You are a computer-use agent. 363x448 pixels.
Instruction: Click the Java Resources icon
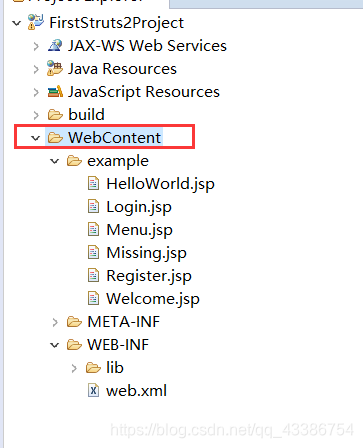point(55,68)
